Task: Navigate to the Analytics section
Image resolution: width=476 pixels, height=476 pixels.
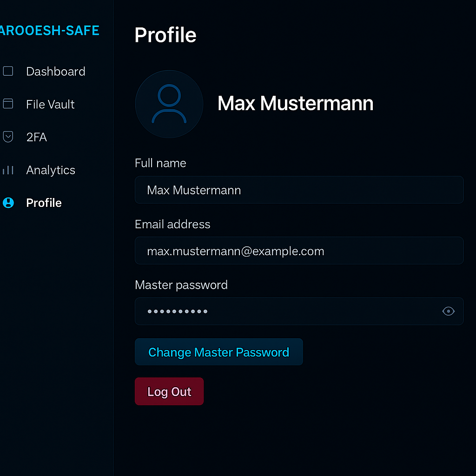Action: pyautogui.click(x=50, y=170)
